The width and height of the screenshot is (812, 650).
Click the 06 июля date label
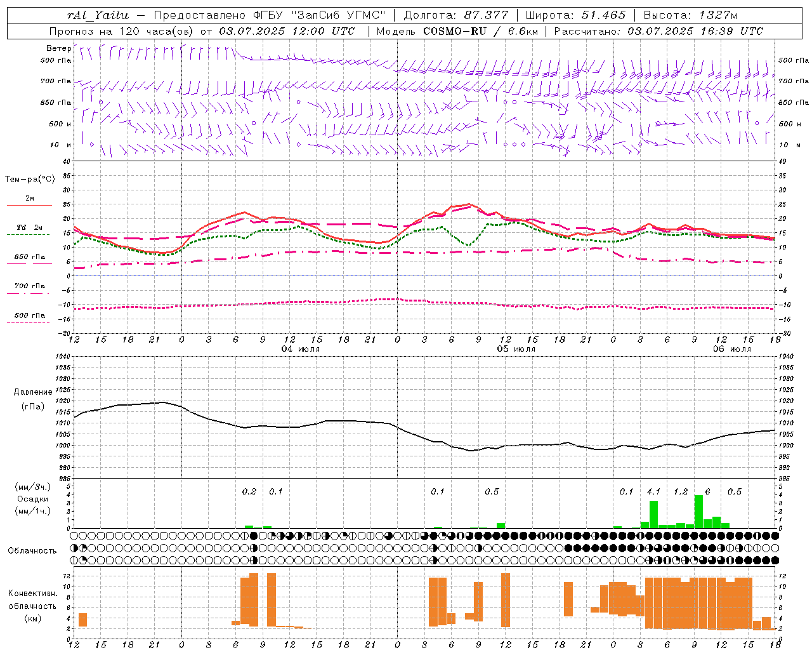[x=732, y=349]
